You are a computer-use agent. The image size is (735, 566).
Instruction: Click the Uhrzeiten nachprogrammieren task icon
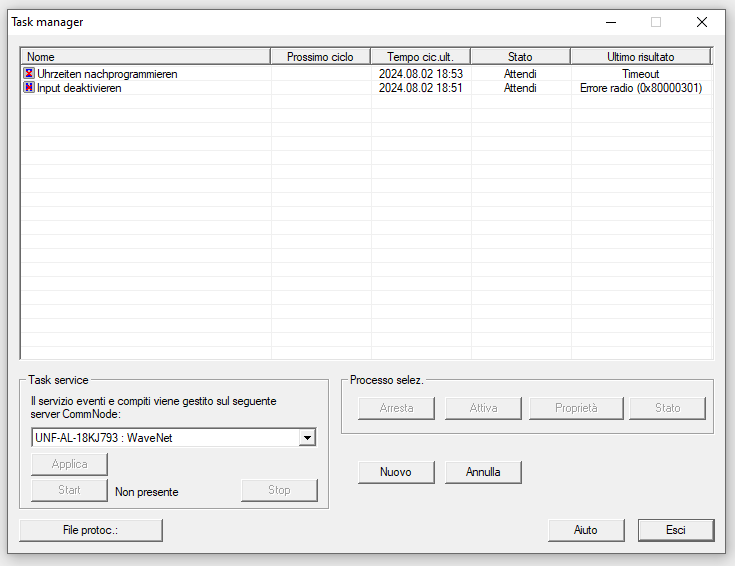point(29,74)
